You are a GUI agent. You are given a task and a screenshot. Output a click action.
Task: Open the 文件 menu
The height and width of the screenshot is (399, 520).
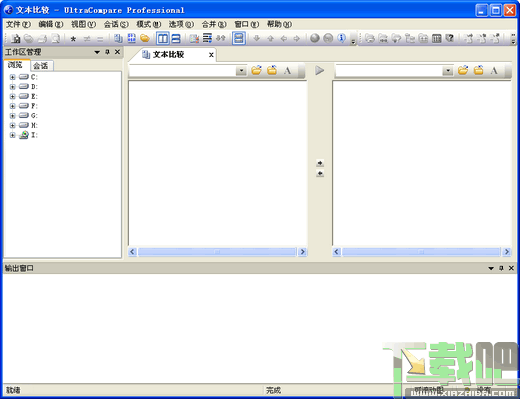coord(18,24)
